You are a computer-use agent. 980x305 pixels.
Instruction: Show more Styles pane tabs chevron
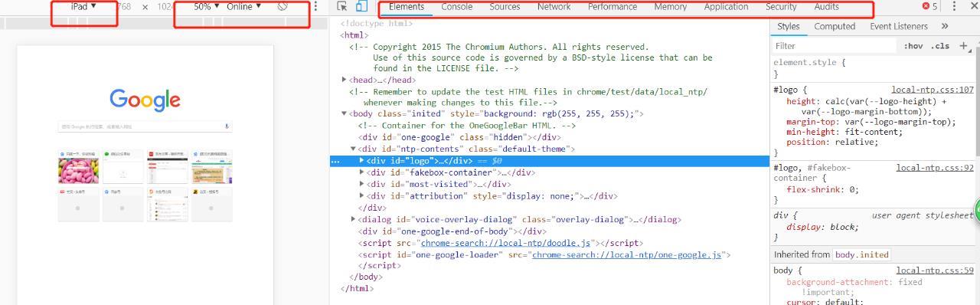coord(944,26)
